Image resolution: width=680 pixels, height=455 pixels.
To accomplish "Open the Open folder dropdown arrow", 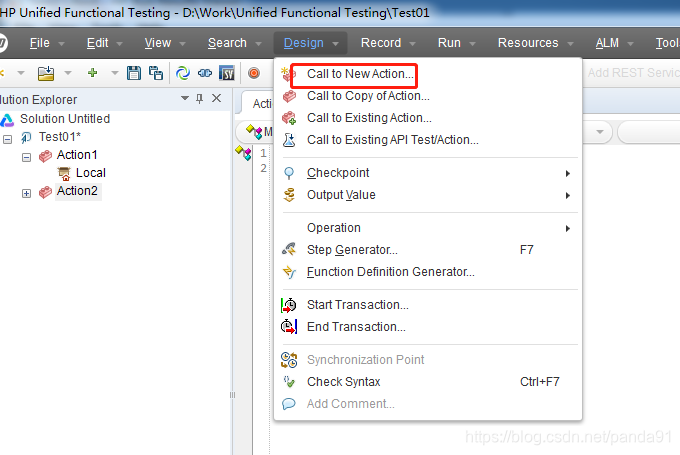I will [x=68, y=73].
